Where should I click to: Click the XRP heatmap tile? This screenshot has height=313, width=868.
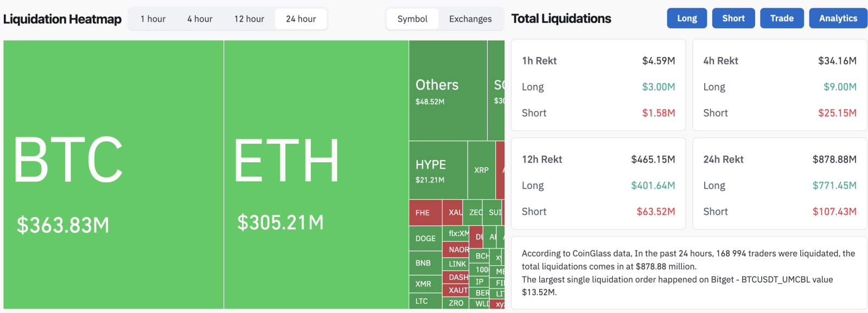point(481,170)
